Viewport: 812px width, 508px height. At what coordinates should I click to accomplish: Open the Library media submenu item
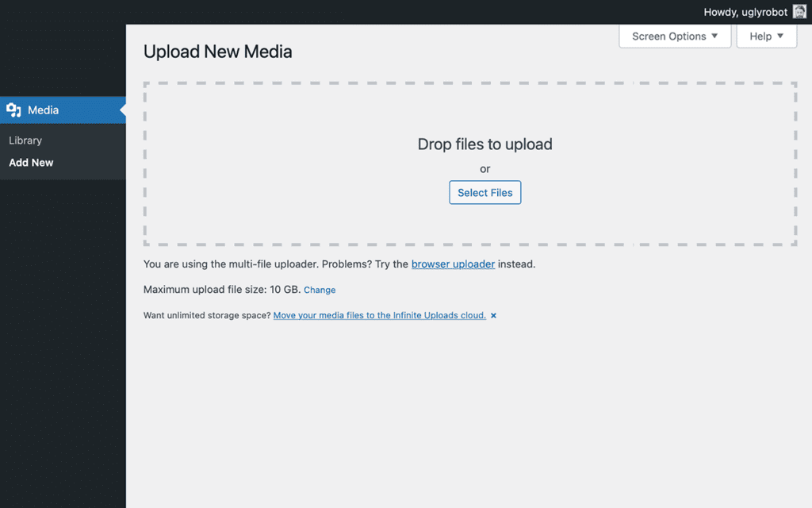[x=25, y=140]
